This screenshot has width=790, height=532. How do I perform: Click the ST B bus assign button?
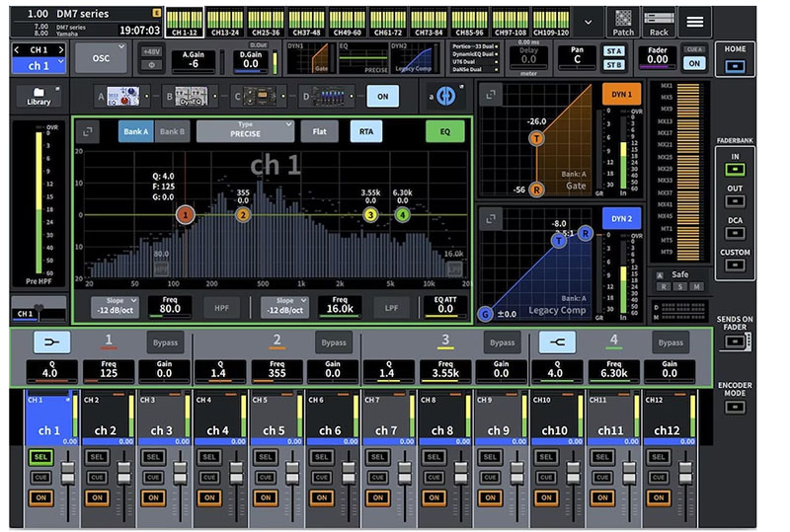point(614,65)
